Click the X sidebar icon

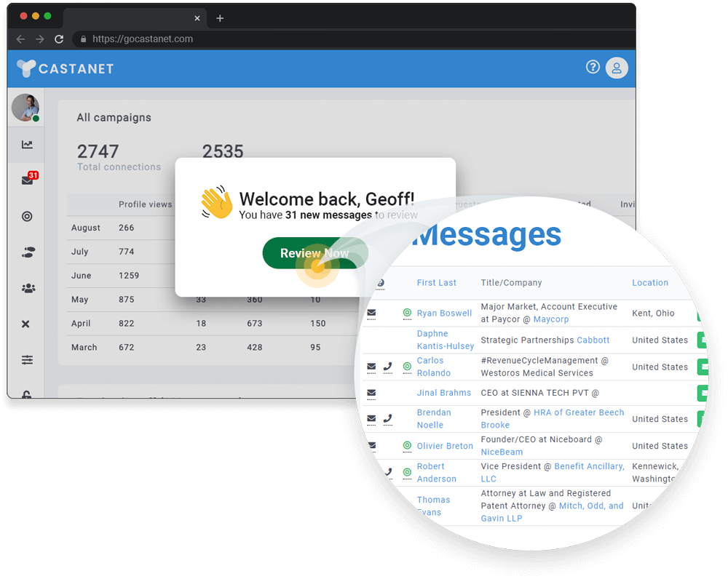(x=26, y=324)
